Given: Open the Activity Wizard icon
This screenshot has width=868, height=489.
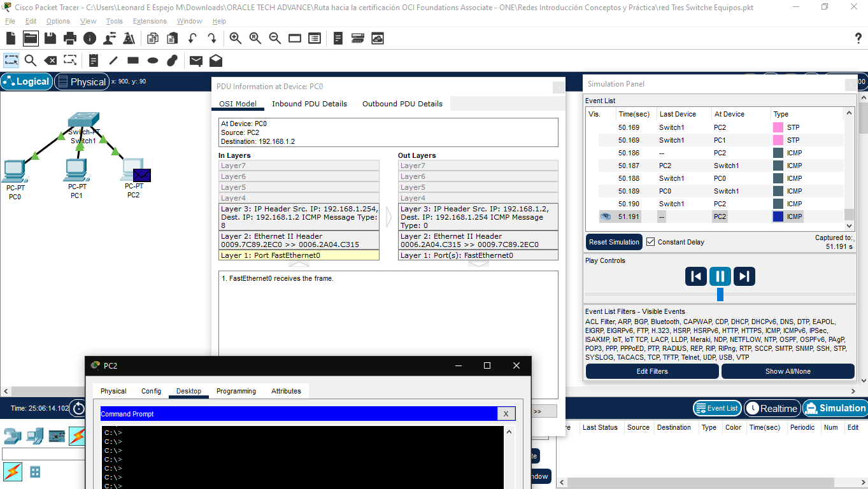Looking at the screenshot, I should click(129, 38).
